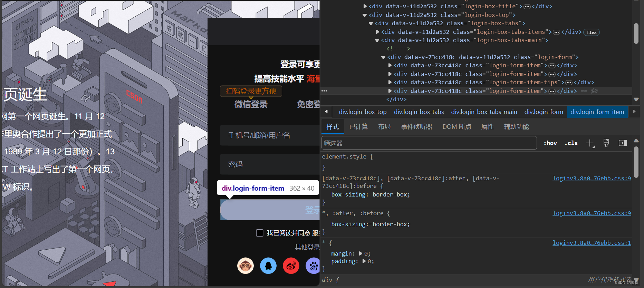Expand padding shorthand property triangle

(364, 261)
